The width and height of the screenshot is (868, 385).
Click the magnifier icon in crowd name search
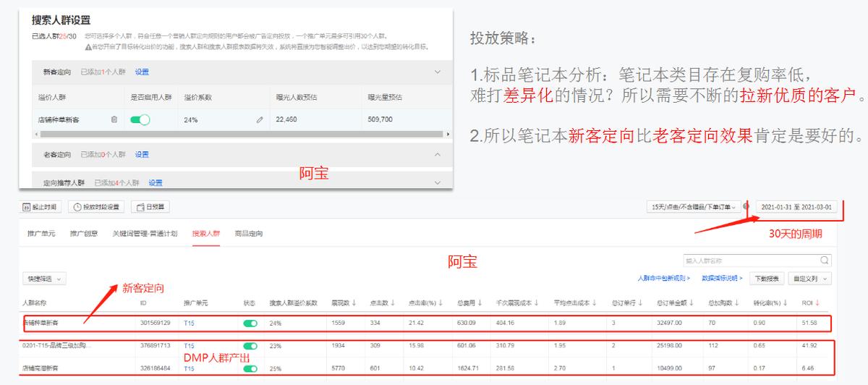pos(825,261)
